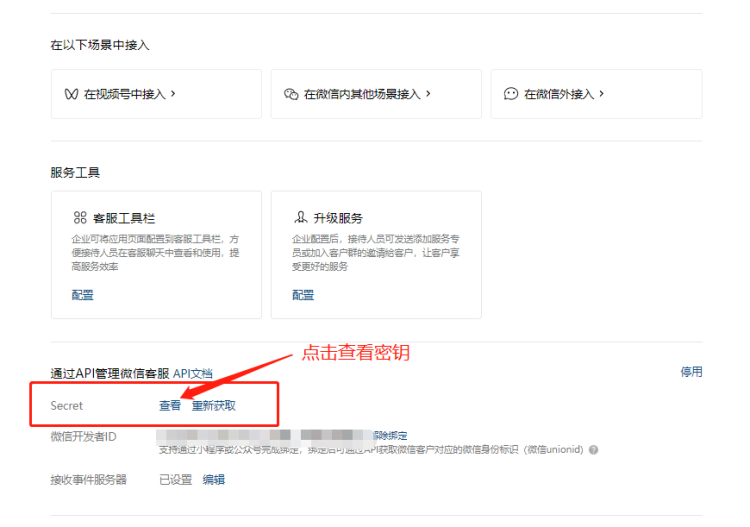The image size is (750, 527).
Task: Click the WeChat icon beside 在微信内其他场景接入
Action: click(291, 94)
